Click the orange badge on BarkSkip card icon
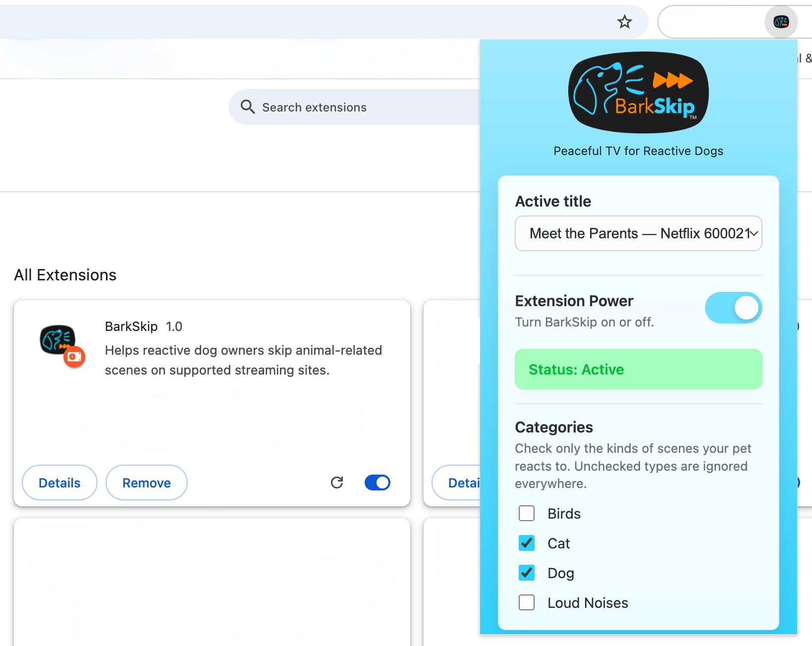This screenshot has width=812, height=646. click(74, 357)
